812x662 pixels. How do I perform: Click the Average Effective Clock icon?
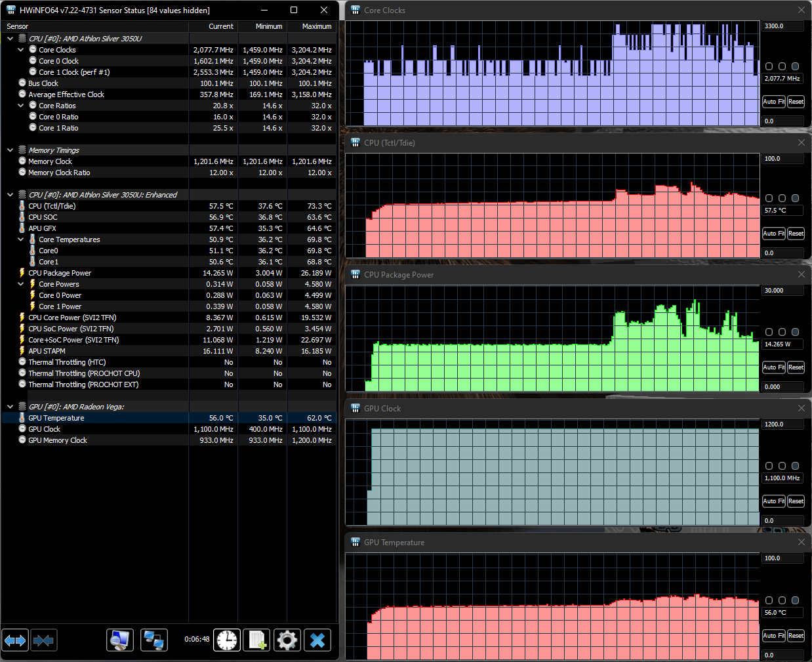(x=22, y=94)
